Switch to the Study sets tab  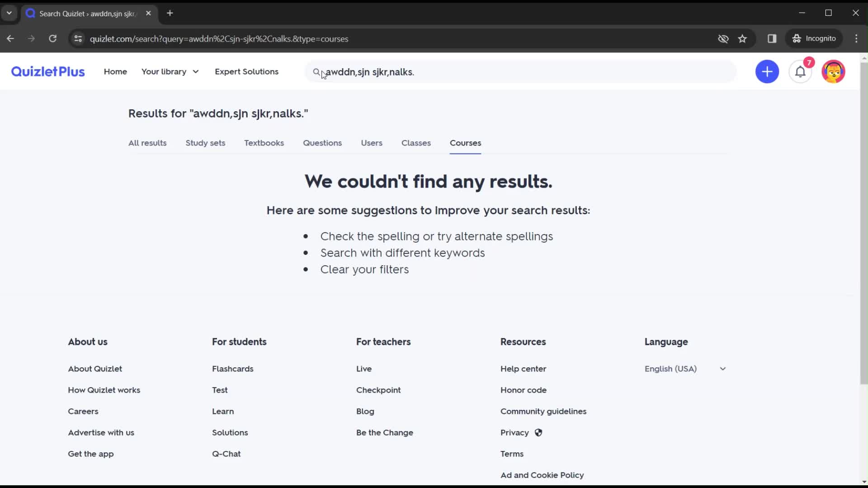pos(205,142)
